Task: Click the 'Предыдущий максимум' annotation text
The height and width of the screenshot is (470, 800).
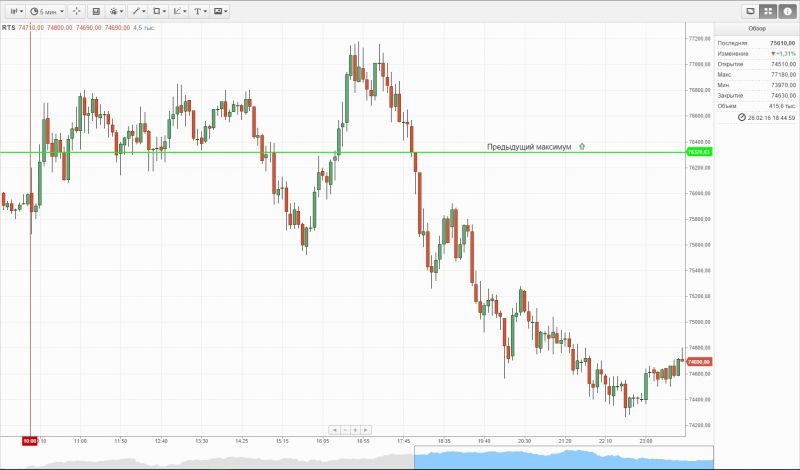Action: point(529,147)
